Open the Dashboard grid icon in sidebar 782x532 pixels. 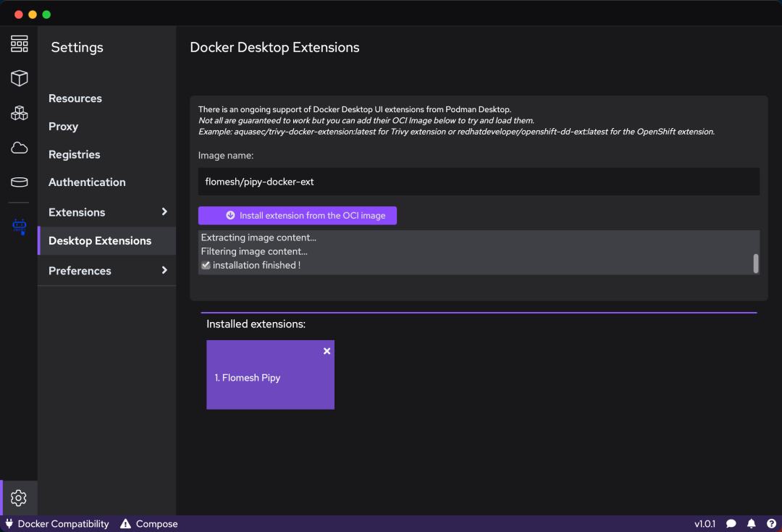19,43
